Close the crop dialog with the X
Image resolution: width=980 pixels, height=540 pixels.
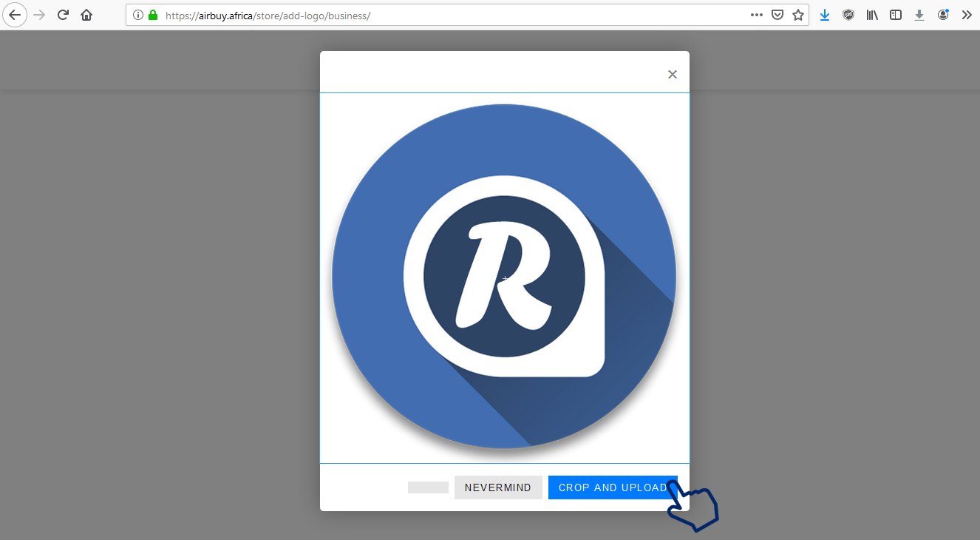coord(673,74)
